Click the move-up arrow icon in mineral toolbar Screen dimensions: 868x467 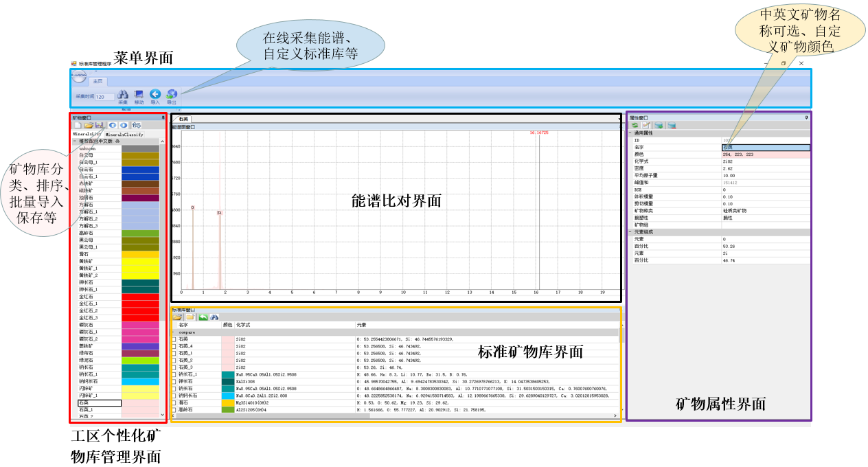point(113,126)
